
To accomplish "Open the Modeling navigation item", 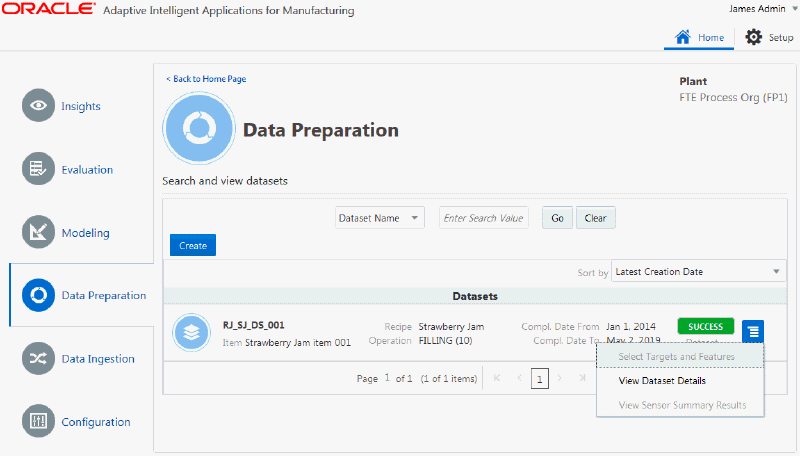I will pos(86,233).
